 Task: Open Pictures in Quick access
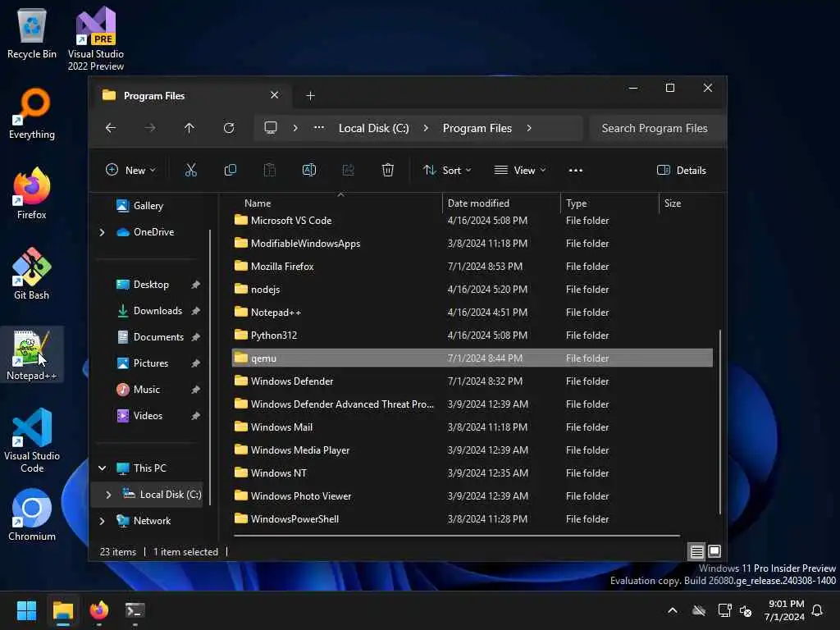[151, 363]
